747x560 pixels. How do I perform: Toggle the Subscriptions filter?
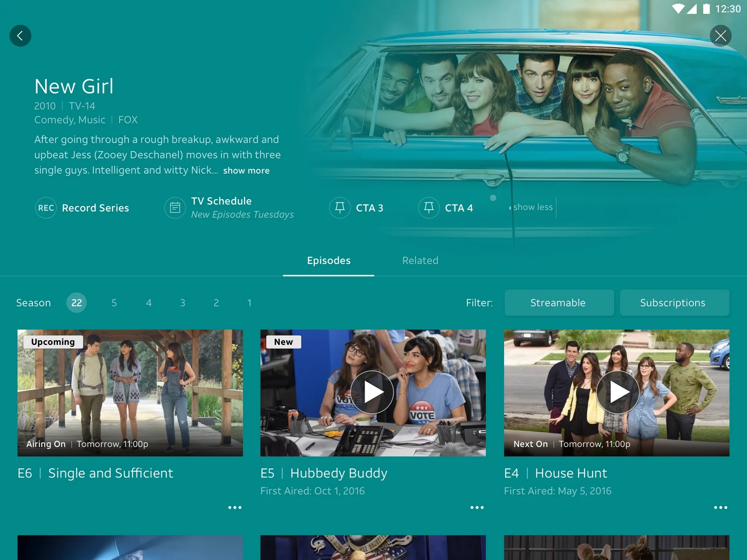[x=675, y=303]
